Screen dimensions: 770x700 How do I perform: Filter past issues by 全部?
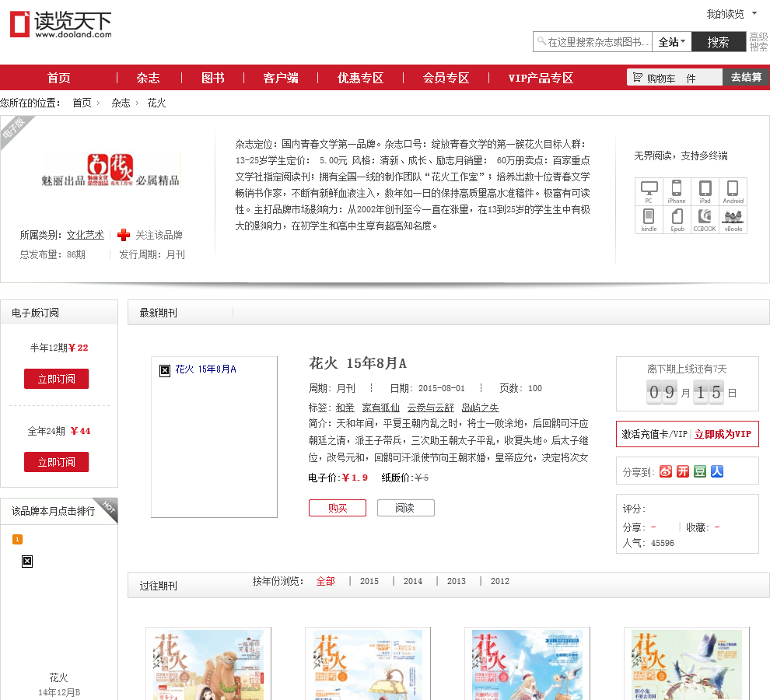(x=325, y=581)
